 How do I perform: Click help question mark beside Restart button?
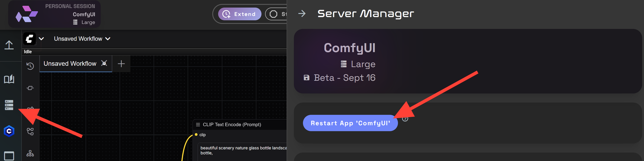405,119
